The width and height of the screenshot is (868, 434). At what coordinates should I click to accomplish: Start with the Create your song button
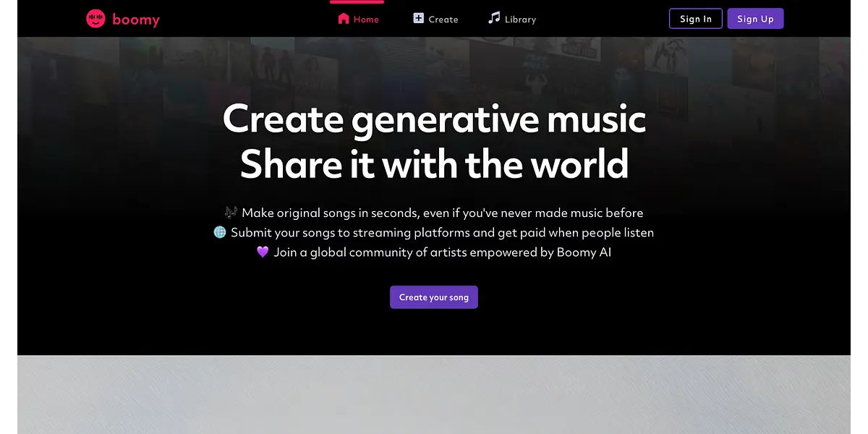(434, 297)
